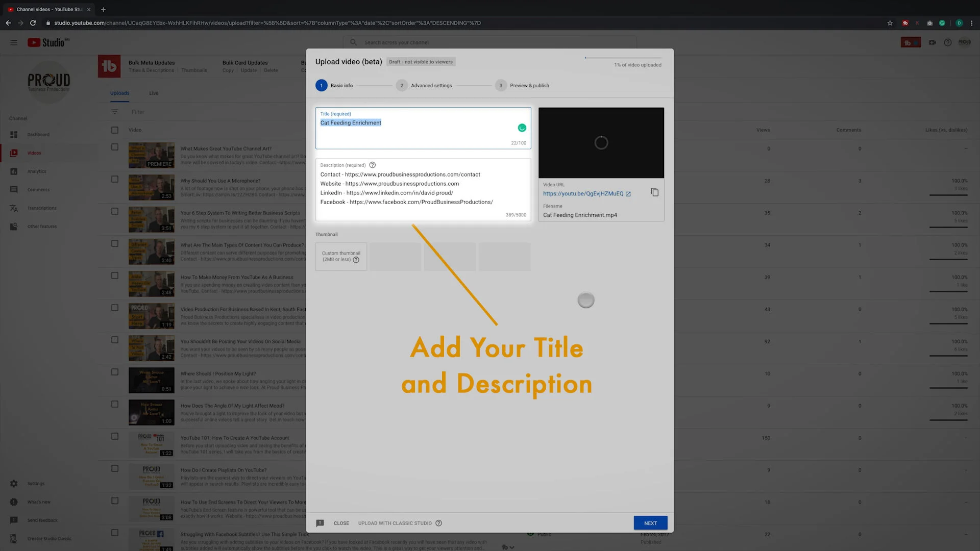Open the youtu.be video URL link
Screen dimensions: 980x551
[583, 194]
